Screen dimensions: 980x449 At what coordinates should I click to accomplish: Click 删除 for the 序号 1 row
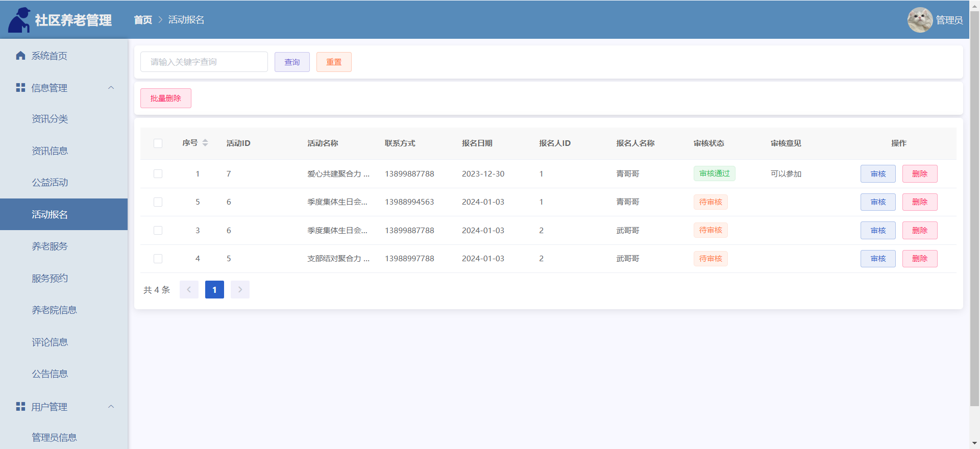[x=920, y=174]
